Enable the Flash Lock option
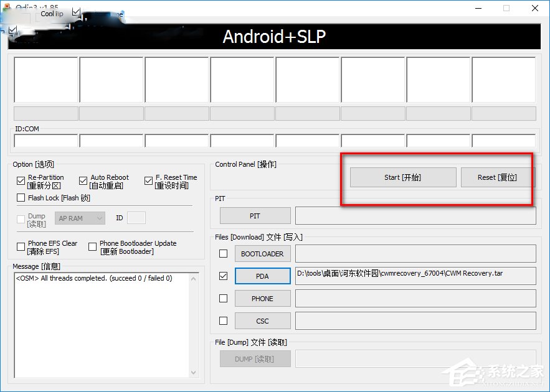Screen dimensions: 550x392 point(21,198)
